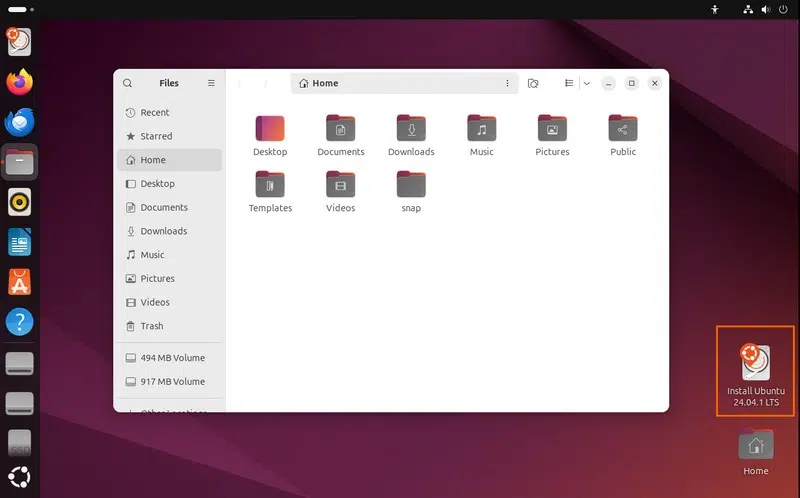Viewport: 800px width, 498px height.
Task: Maximize the Files window
Action: click(x=632, y=83)
